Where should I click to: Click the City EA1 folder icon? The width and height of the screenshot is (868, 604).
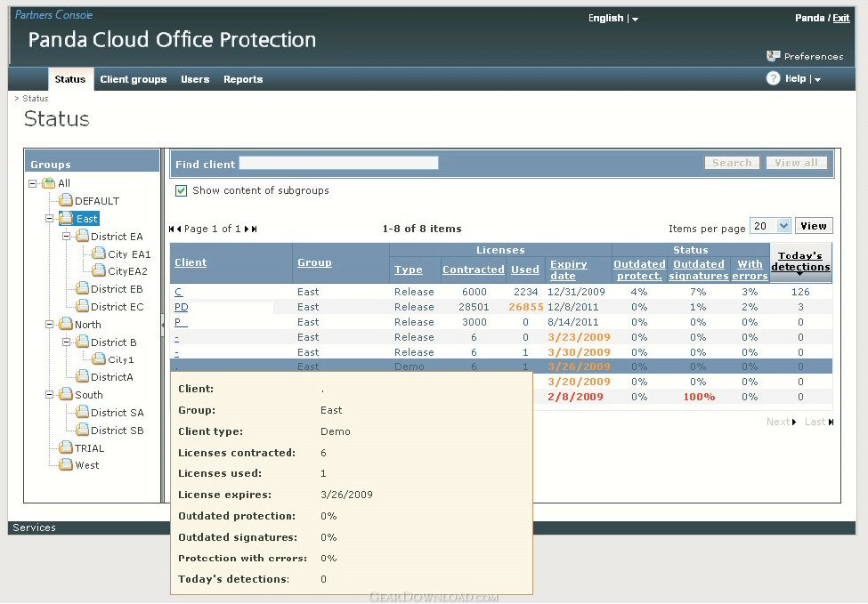click(x=99, y=254)
